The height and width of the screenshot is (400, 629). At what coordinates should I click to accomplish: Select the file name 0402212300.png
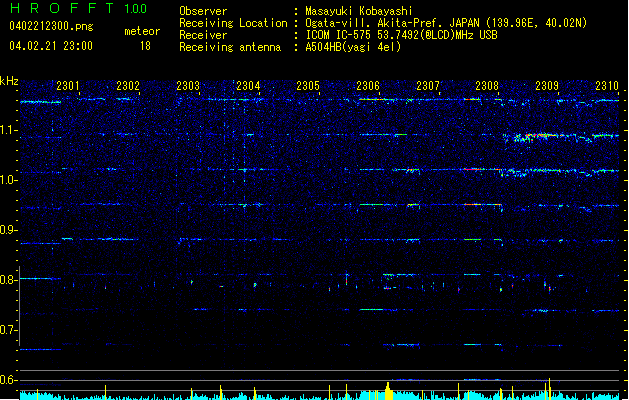[51, 26]
